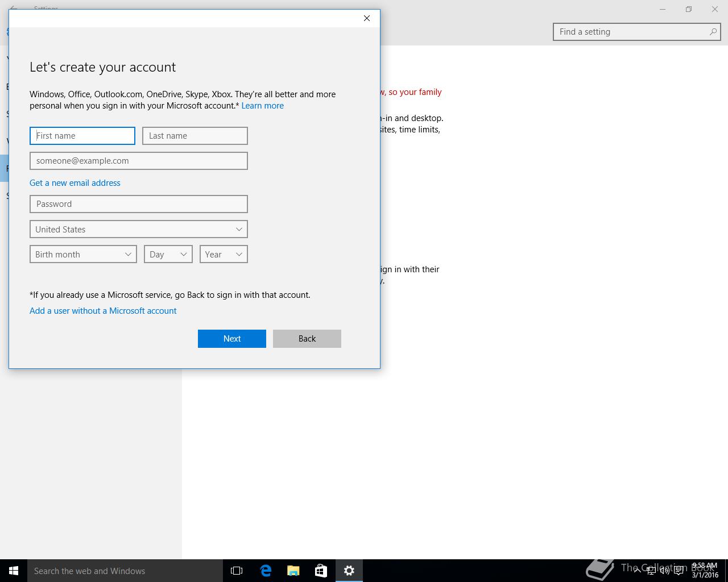The width and height of the screenshot is (728, 582).
Task: Click the Last name input field
Action: tap(195, 136)
